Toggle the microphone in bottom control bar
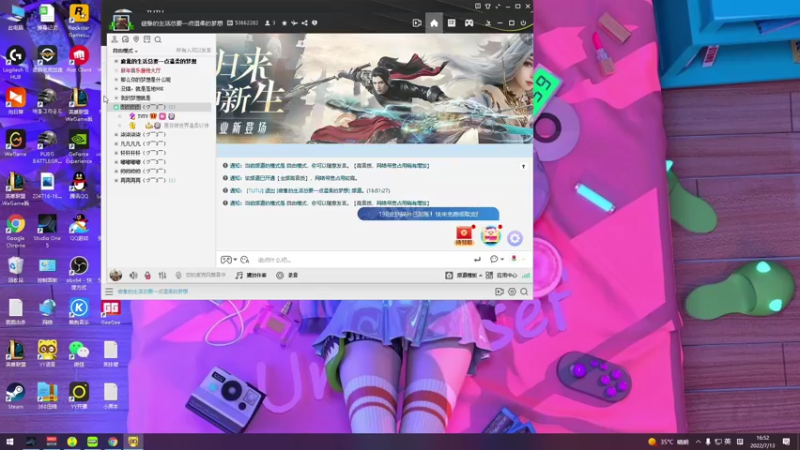Viewport: 800px width, 450px height. 179,276
